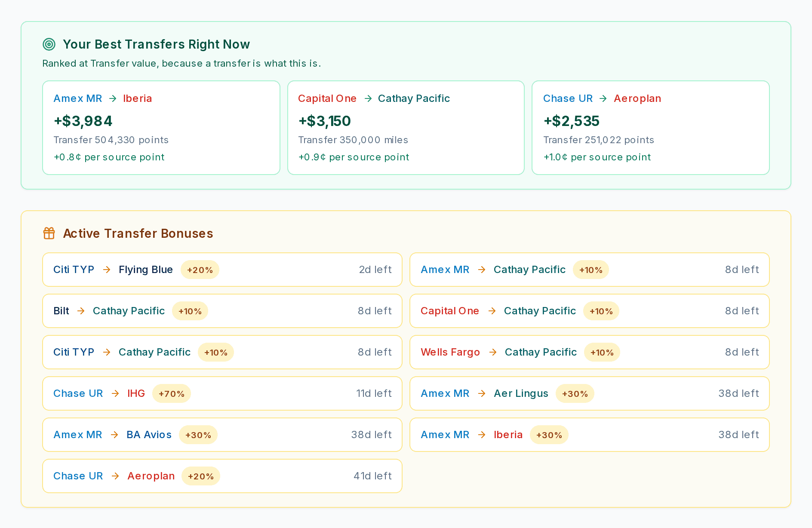Image resolution: width=812 pixels, height=528 pixels.
Task: Click the '11d left' label
Action: click(x=374, y=393)
